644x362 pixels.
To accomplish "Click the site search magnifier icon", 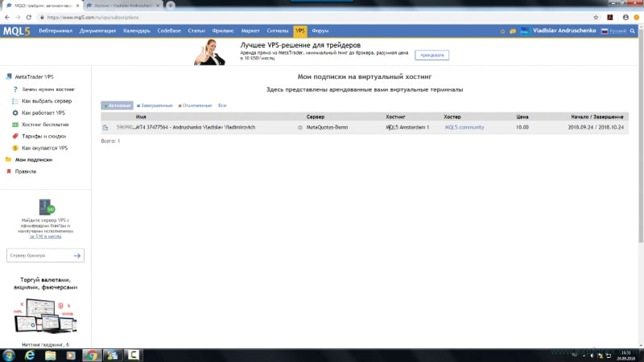I will [633, 31].
